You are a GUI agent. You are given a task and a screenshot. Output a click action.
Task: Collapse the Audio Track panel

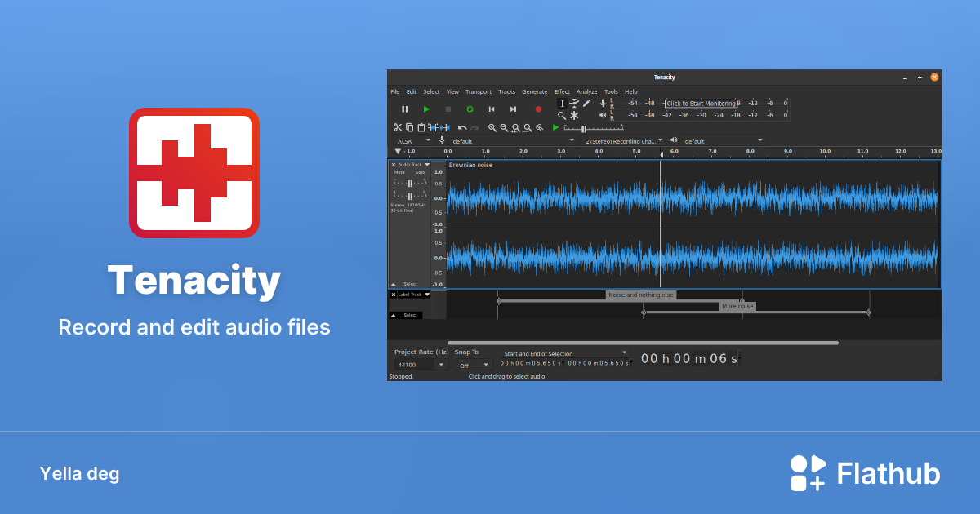tap(427, 165)
